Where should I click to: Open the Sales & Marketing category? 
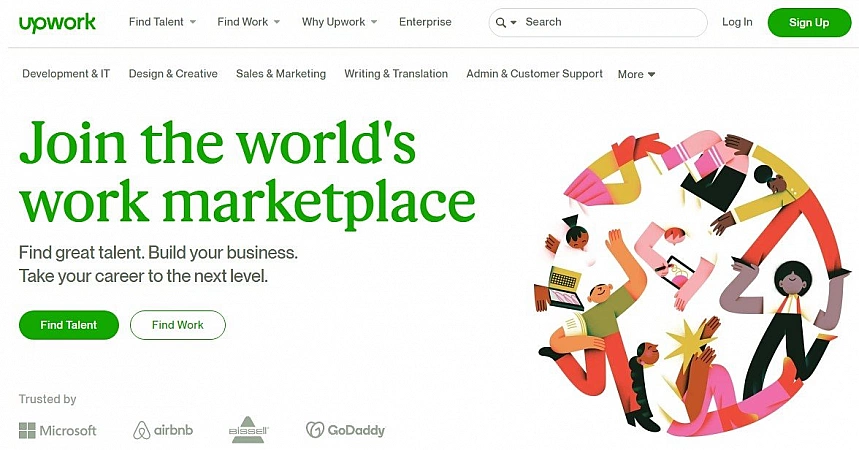(x=281, y=73)
